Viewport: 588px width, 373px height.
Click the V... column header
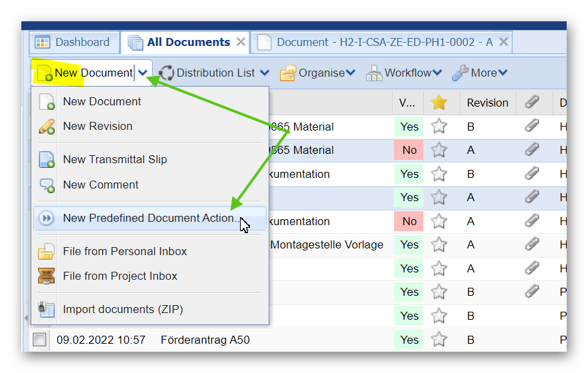coord(407,103)
